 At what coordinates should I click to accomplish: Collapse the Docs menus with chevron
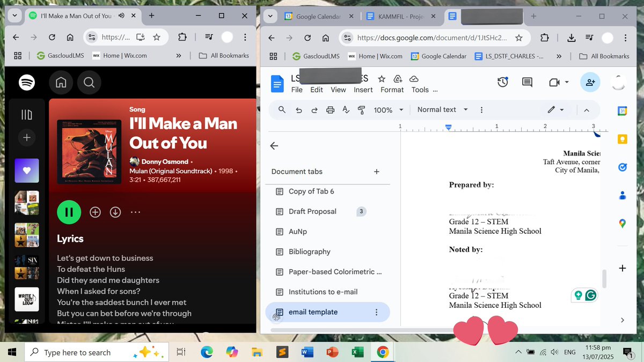(x=587, y=110)
